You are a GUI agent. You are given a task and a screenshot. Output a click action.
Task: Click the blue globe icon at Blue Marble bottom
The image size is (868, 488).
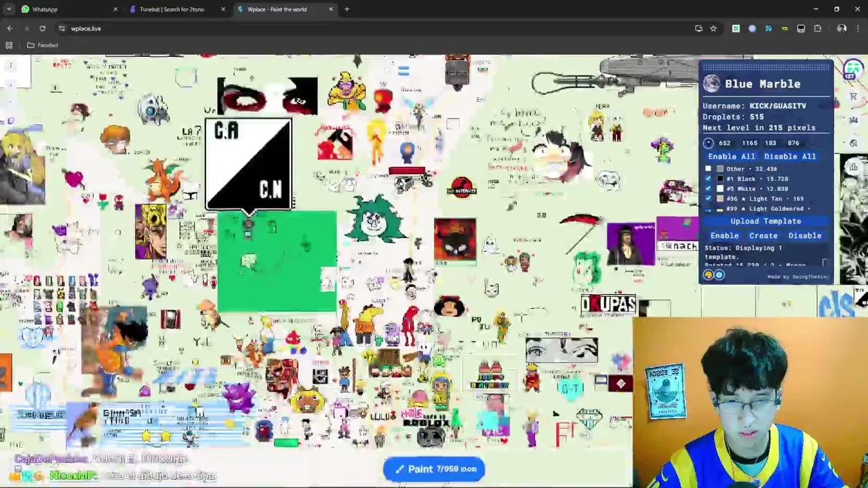[719, 274]
